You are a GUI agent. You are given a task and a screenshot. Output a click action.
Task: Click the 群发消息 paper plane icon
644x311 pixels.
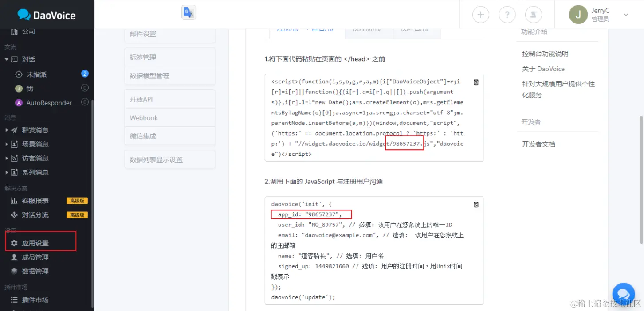pos(14,130)
